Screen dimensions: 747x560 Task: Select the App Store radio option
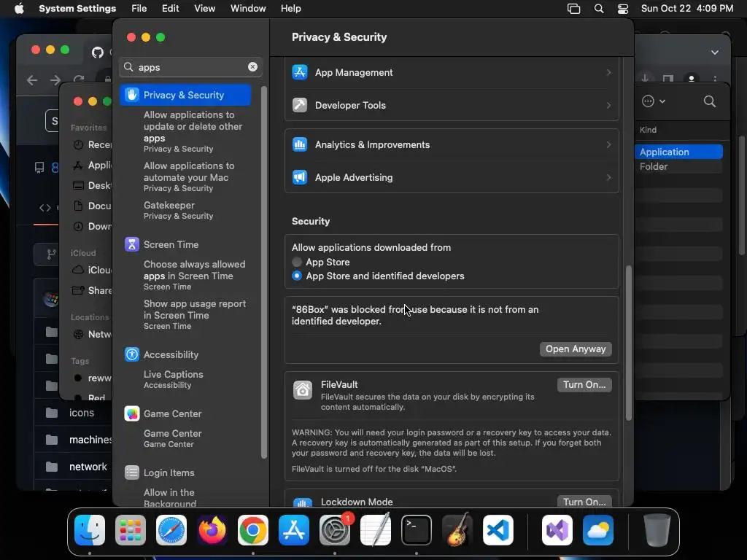[297, 262]
